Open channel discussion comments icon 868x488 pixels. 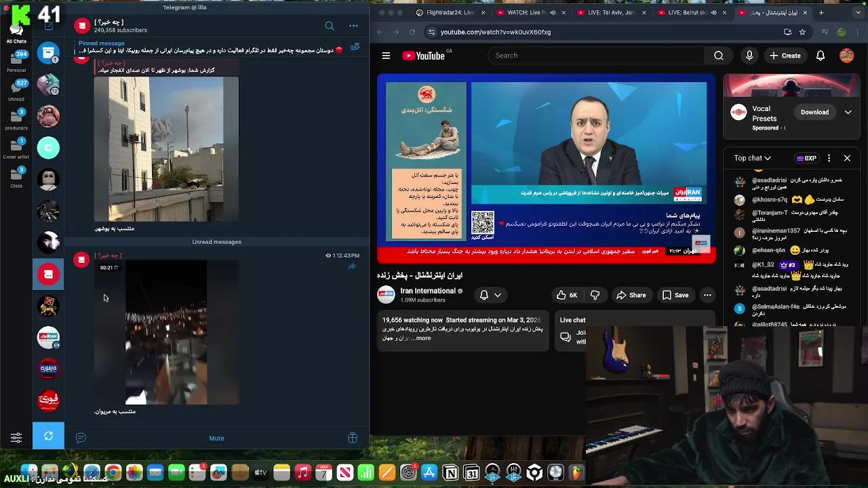[81, 438]
